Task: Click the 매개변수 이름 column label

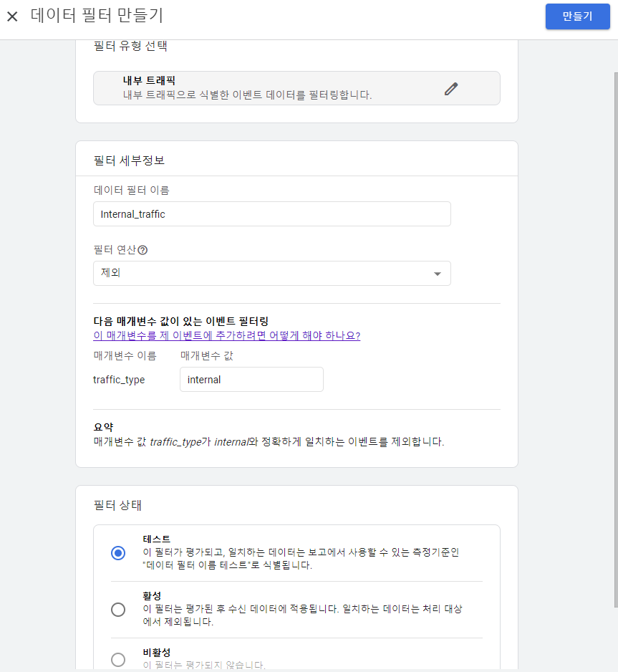Action: click(125, 356)
